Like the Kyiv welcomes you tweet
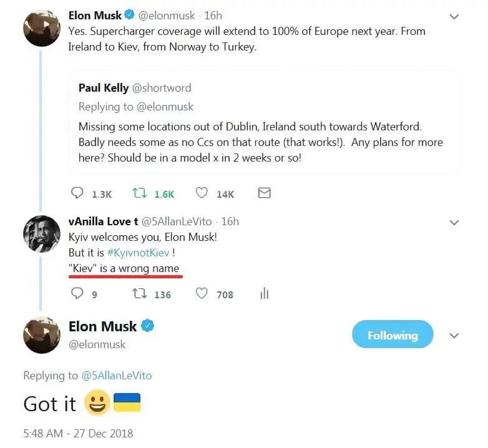488x448 pixels. point(202,293)
